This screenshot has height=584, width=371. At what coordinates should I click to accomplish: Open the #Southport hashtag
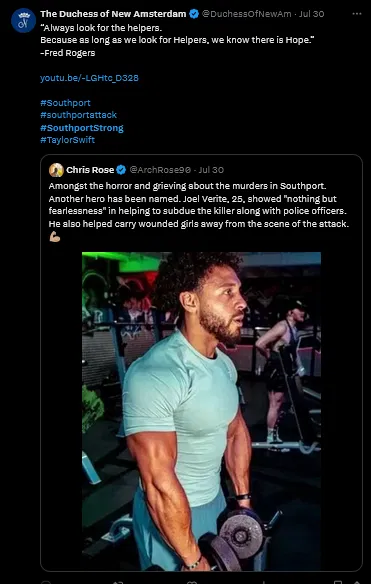pyautogui.click(x=65, y=103)
